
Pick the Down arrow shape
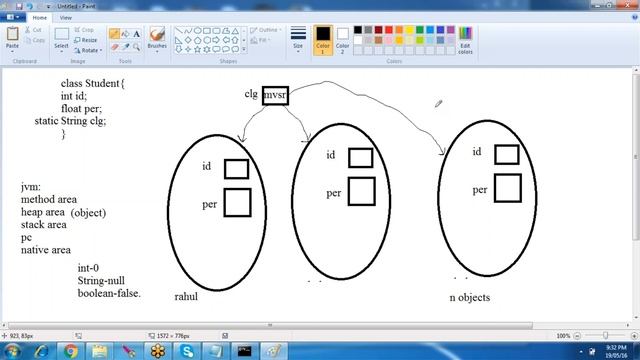[x=179, y=49]
